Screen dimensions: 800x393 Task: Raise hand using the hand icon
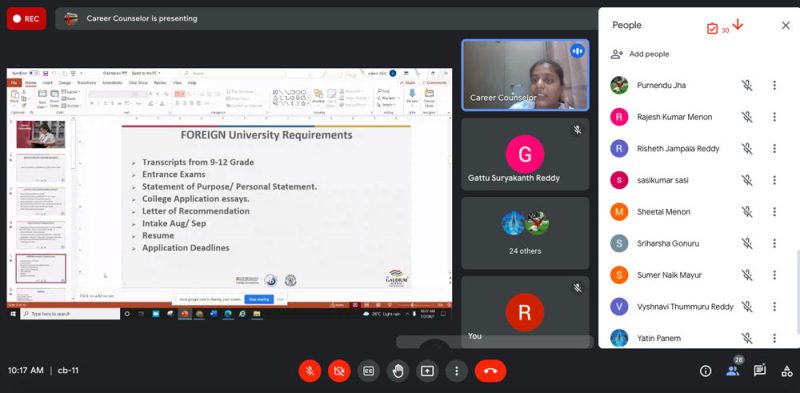398,371
